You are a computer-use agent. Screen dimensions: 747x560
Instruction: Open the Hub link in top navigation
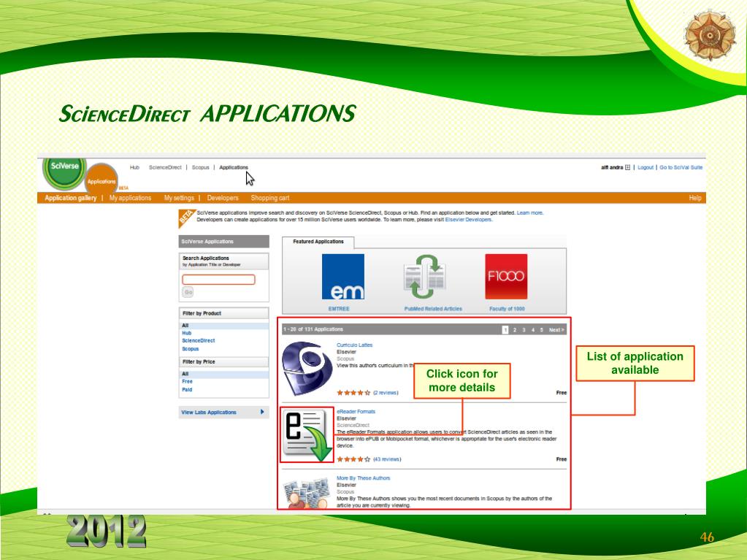[x=134, y=168]
